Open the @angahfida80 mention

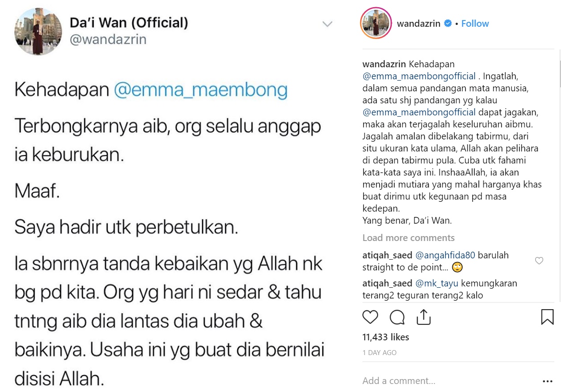(x=445, y=255)
